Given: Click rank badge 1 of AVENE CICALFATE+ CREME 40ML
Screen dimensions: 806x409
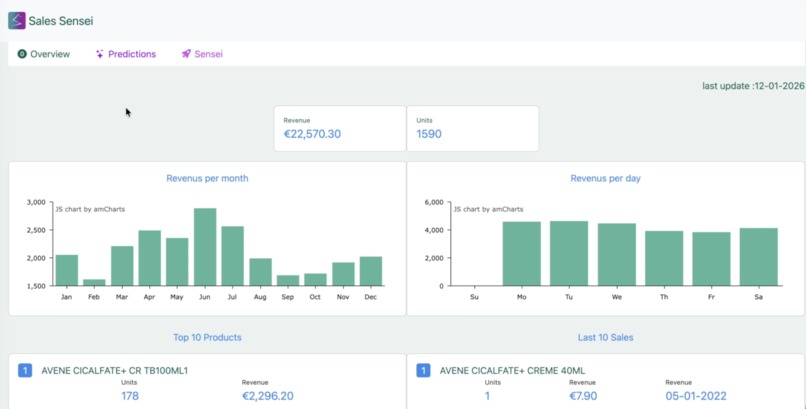Looking at the screenshot, I should point(423,370).
